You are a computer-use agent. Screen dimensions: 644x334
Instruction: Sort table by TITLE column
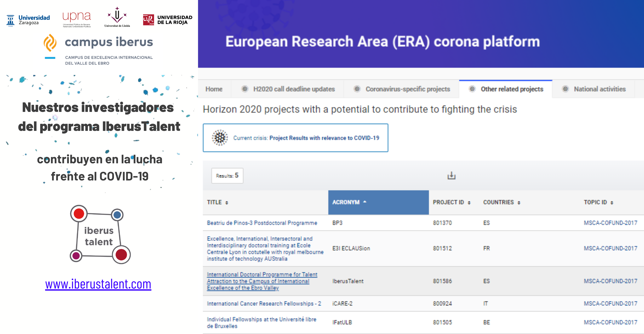(x=217, y=202)
